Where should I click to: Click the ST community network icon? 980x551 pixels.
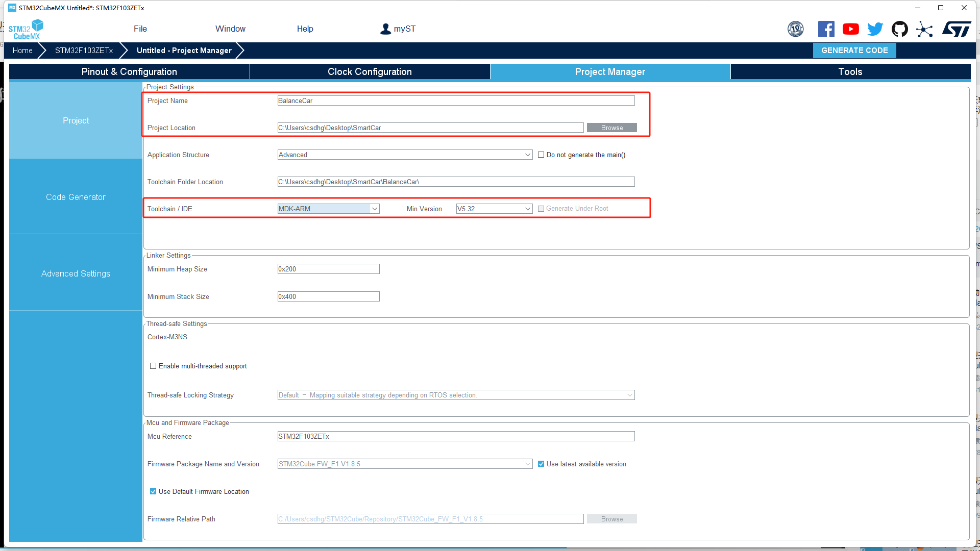(x=924, y=29)
